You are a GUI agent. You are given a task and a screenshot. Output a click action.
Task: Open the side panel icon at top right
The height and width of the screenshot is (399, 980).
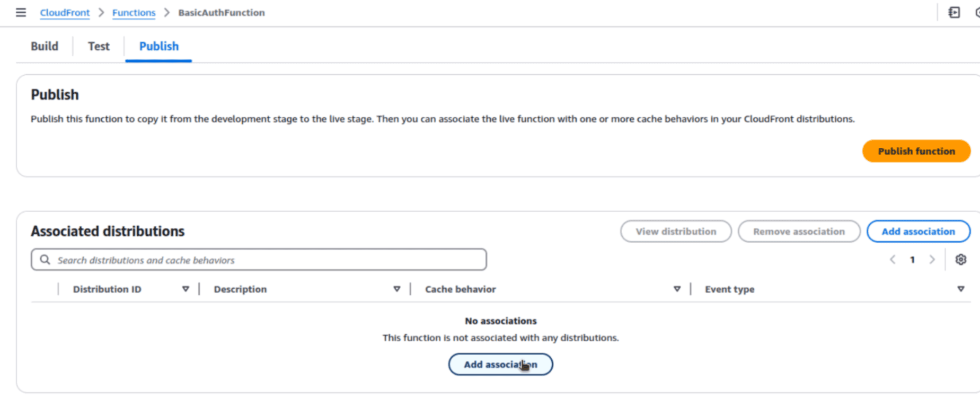(954, 12)
